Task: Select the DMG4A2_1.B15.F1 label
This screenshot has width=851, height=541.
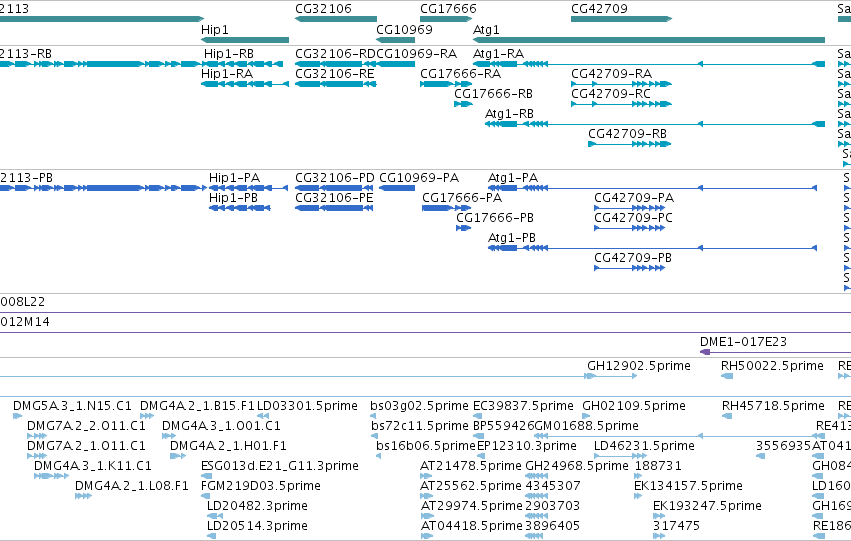Action: tap(198, 406)
